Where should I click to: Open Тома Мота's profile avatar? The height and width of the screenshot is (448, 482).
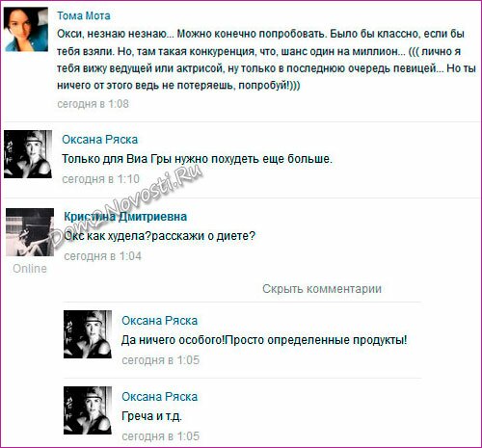click(26, 30)
